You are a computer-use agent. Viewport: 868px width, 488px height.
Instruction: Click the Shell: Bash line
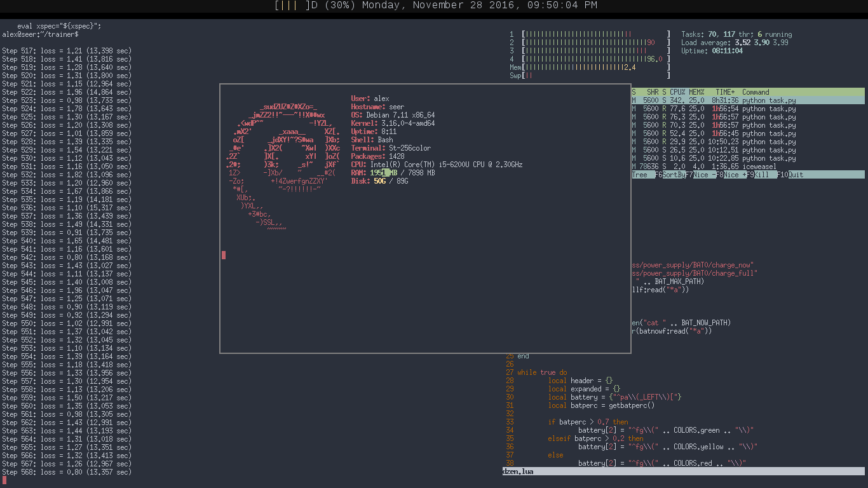(x=372, y=140)
